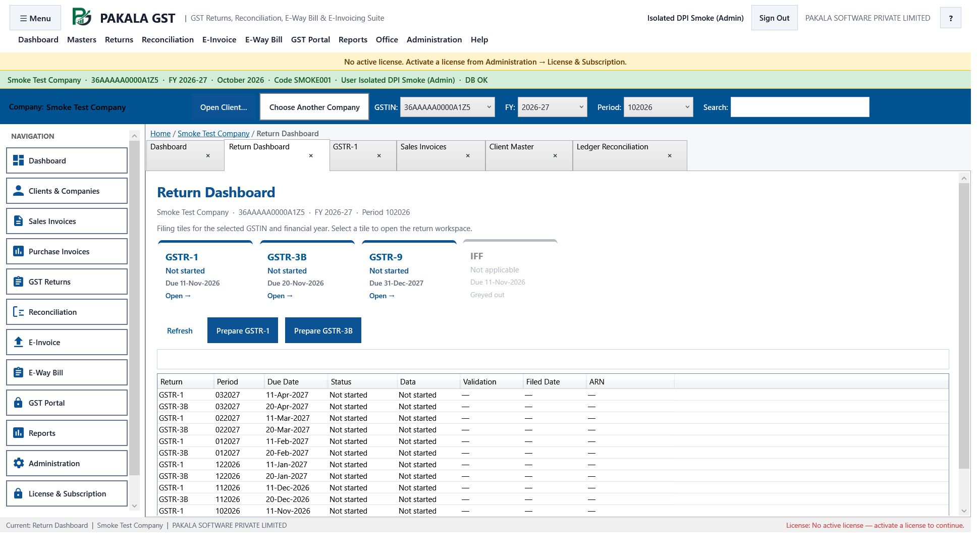Click the Sales Invoices document icon
Screen dimensions: 980x556
19,221
